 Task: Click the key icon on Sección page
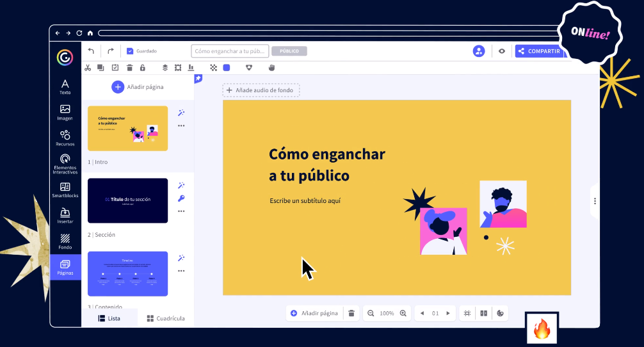coord(181,198)
